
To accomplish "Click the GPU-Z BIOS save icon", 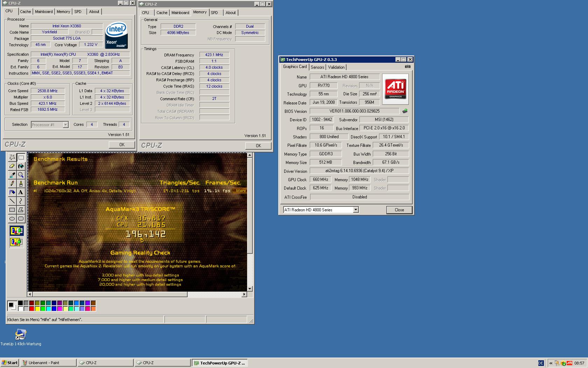I will pyautogui.click(x=405, y=111).
